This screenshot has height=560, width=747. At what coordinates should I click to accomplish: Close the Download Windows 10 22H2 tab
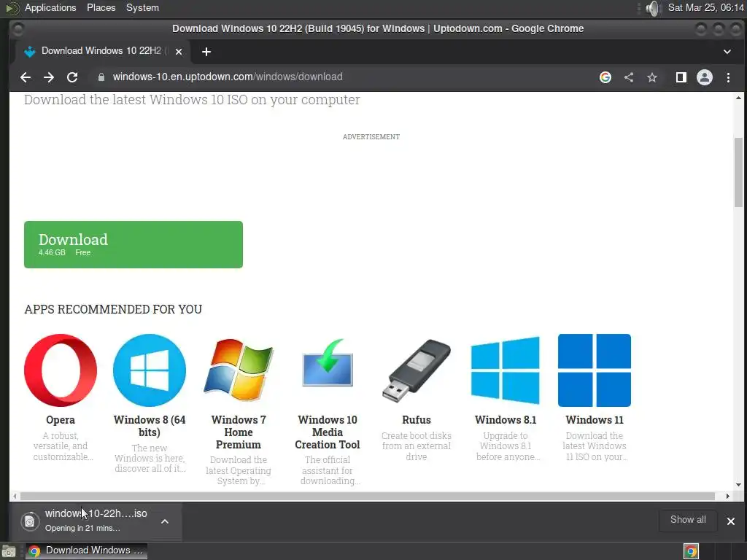(x=179, y=52)
